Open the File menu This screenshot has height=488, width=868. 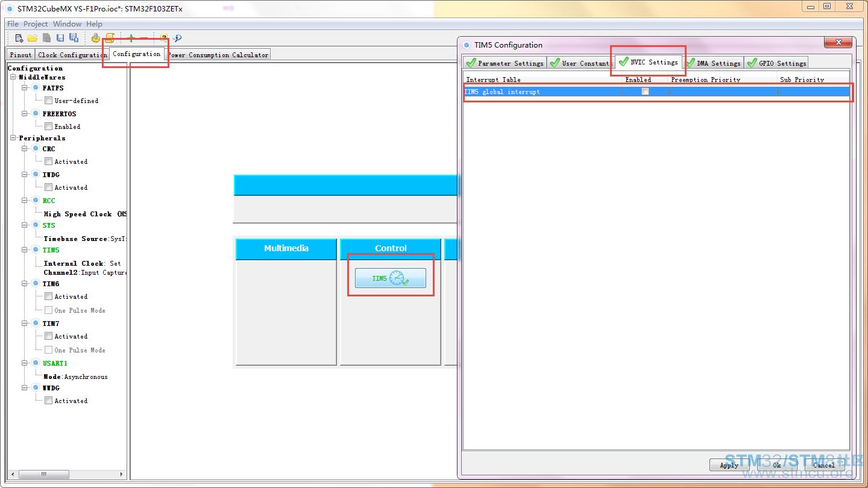coord(13,24)
